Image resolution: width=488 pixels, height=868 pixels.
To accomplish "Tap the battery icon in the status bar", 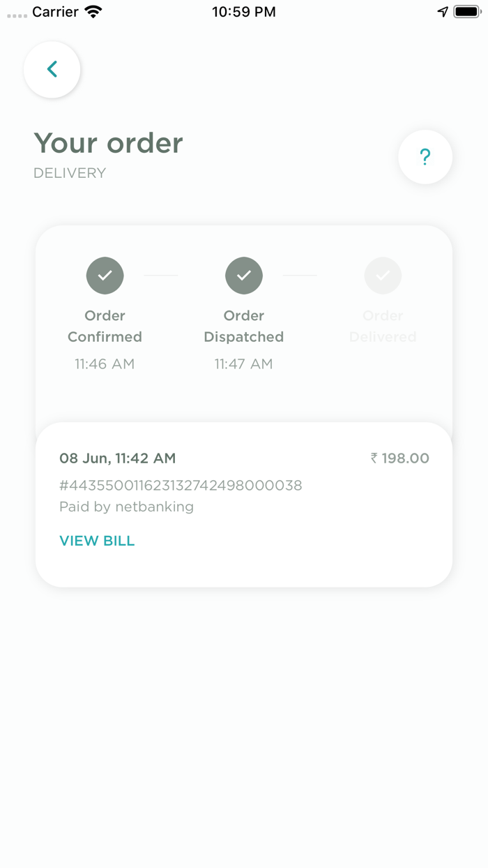I will click(467, 12).
